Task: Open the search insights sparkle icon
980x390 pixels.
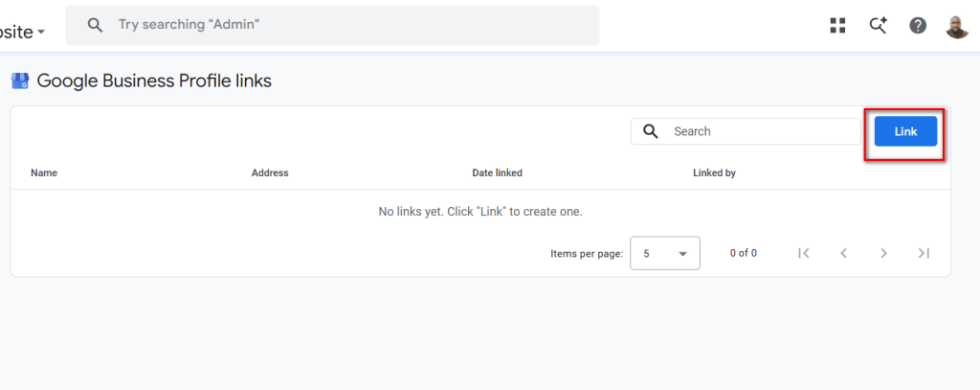Action: pos(879,26)
